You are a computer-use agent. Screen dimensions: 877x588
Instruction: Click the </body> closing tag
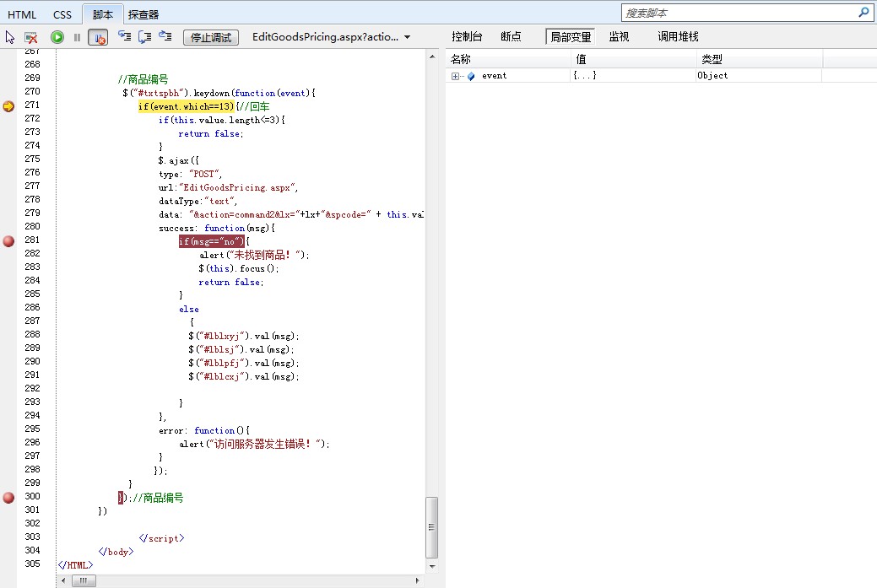click(x=116, y=552)
